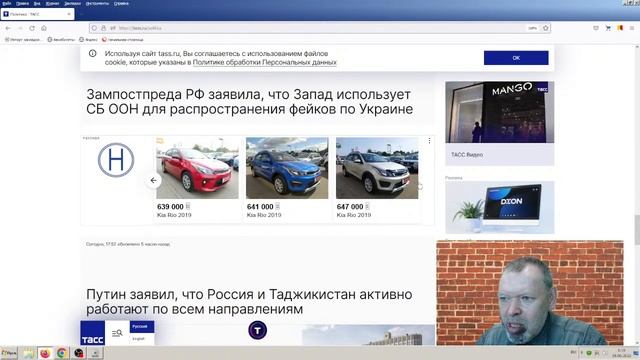This screenshot has width=640, height=360.
Task: Open Chrome from the taskbar
Action: coord(62,353)
